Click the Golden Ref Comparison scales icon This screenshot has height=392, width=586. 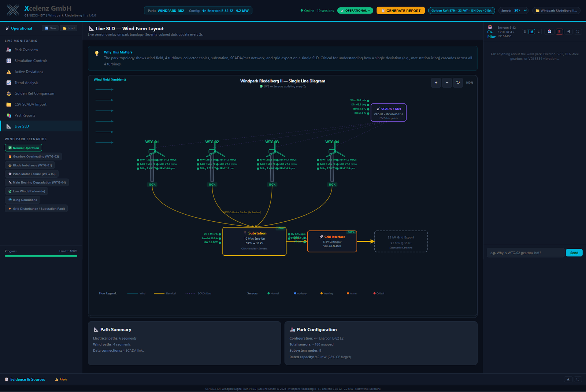(x=9, y=93)
